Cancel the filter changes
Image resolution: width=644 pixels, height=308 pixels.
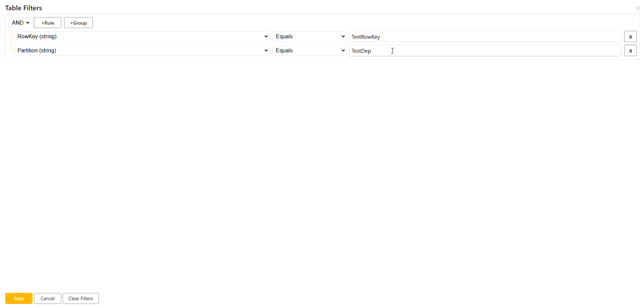[48, 298]
